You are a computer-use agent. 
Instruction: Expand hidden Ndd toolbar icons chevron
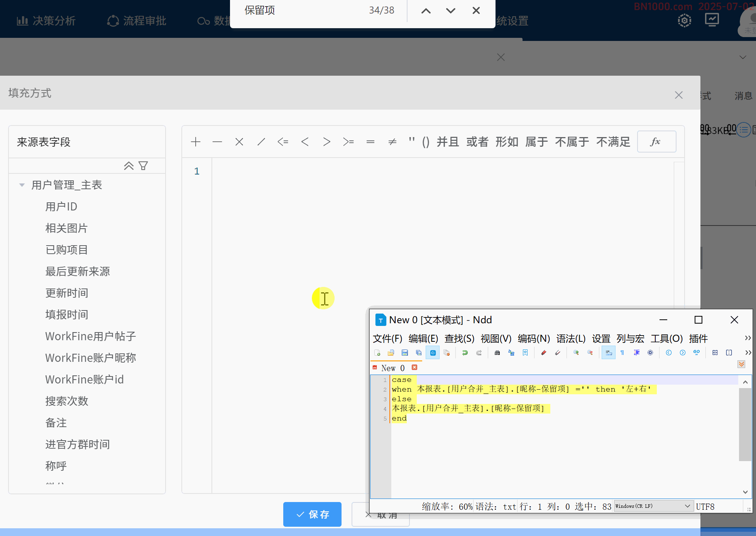pyautogui.click(x=748, y=353)
